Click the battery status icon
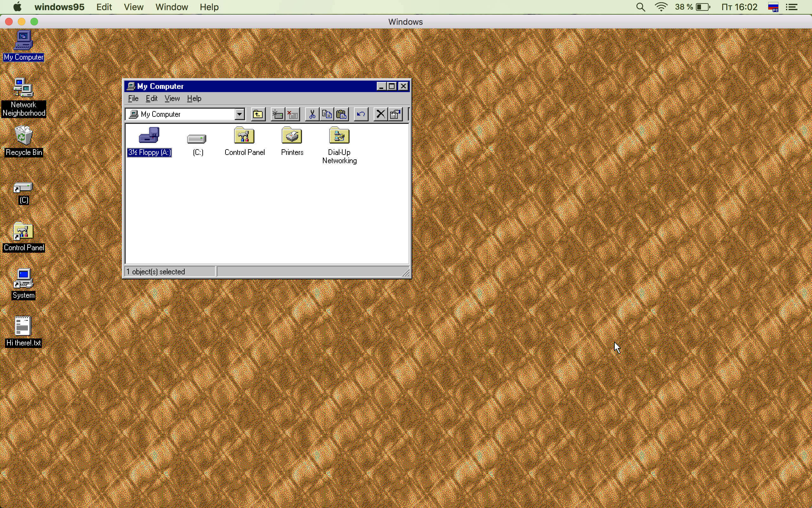Viewport: 812px width, 508px height. click(x=703, y=7)
